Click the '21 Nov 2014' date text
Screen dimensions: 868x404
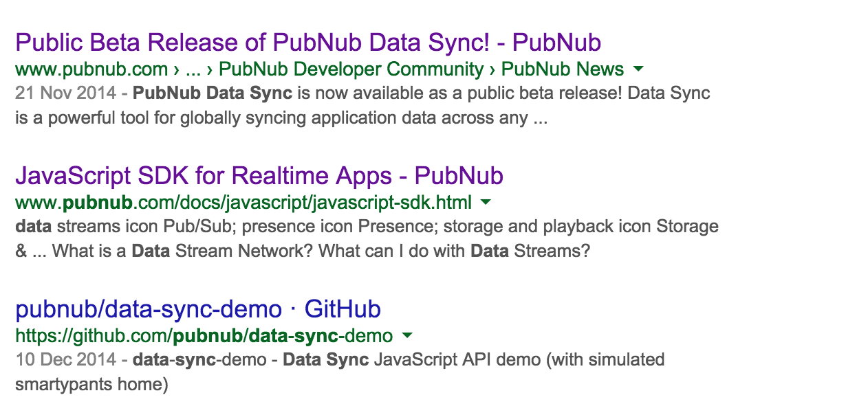pyautogui.click(x=67, y=93)
